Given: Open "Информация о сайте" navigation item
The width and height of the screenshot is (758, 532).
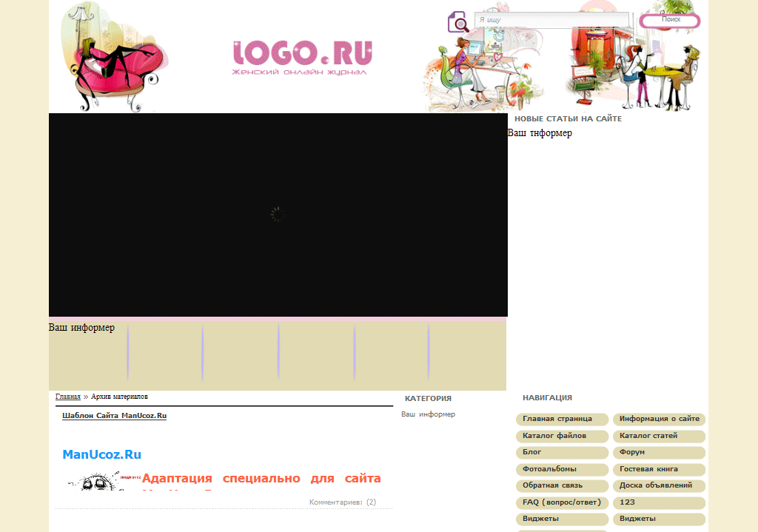Looking at the screenshot, I should pos(659,419).
